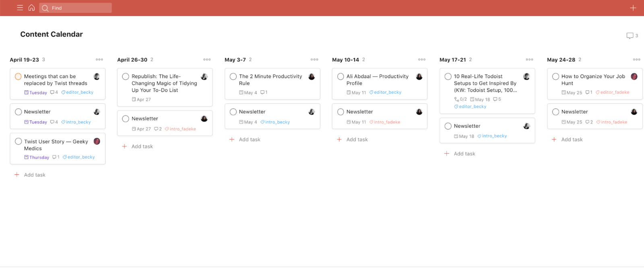The height and width of the screenshot is (268, 644).
Task: Click the quick add plus icon
Action: [x=633, y=8]
